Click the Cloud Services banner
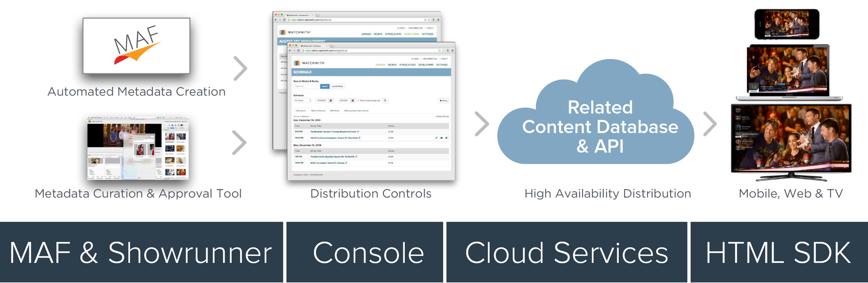The width and height of the screenshot is (868, 283). 567,252
